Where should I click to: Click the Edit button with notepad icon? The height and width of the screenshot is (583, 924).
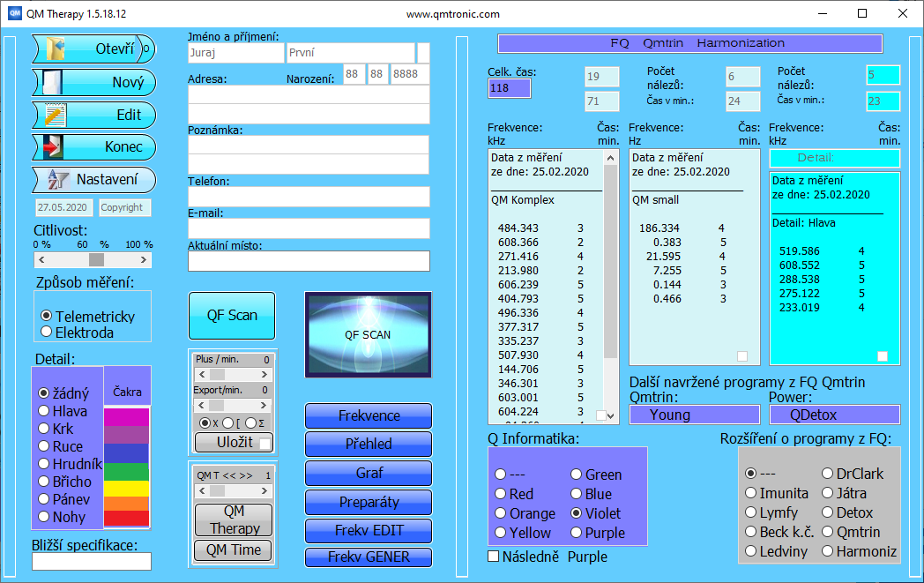click(x=93, y=115)
